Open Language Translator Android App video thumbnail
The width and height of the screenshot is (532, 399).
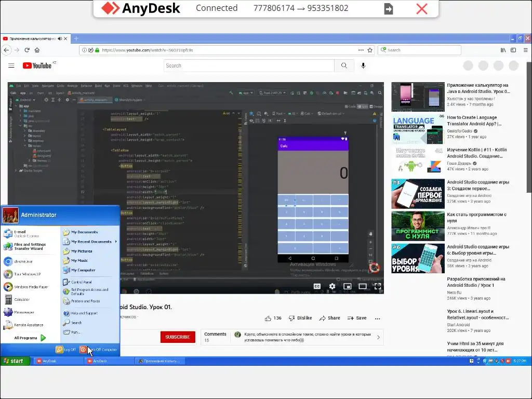(x=418, y=129)
